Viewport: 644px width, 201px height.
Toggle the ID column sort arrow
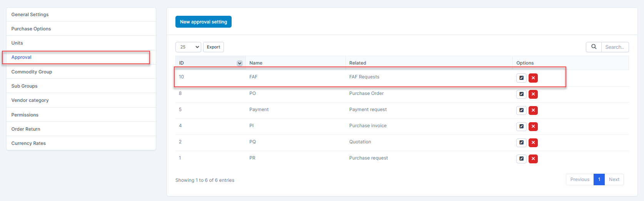[x=240, y=63]
